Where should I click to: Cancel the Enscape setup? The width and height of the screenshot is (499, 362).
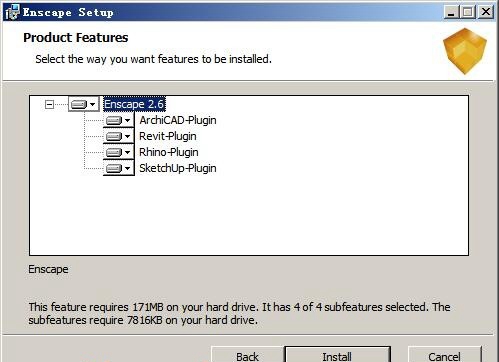(x=445, y=355)
